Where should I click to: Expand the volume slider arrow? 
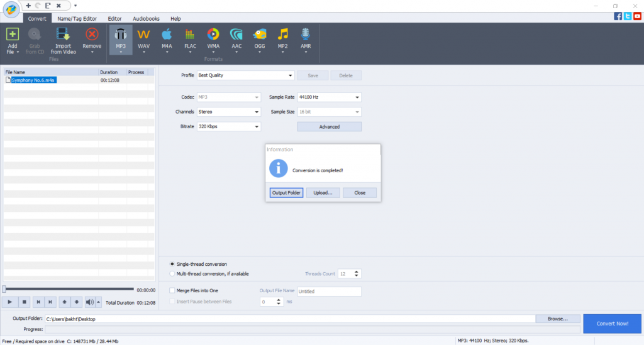tap(98, 302)
